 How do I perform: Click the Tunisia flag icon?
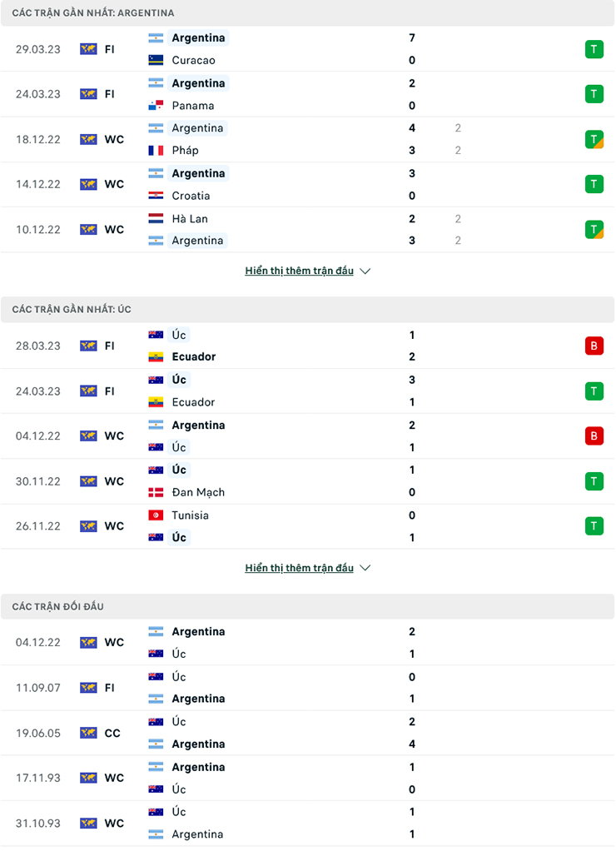(x=157, y=515)
